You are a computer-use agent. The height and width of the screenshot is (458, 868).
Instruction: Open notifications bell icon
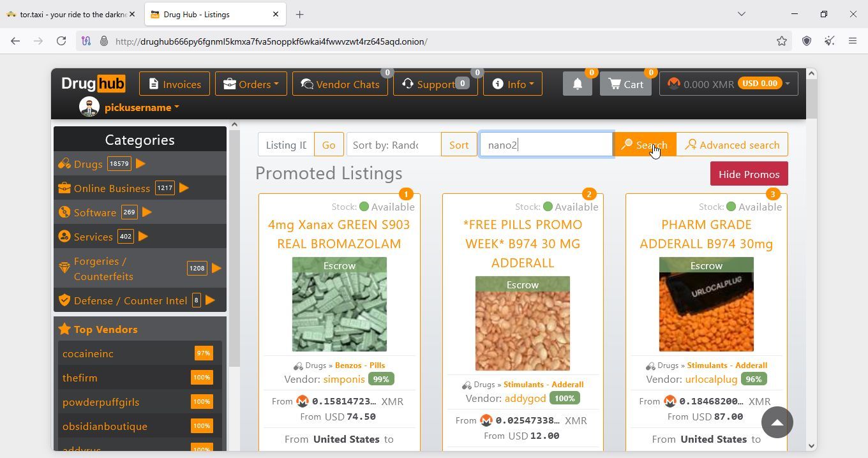point(578,84)
